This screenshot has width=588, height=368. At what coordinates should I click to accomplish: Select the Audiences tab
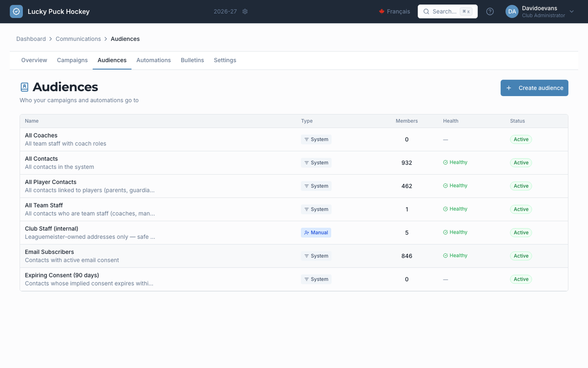coord(112,60)
